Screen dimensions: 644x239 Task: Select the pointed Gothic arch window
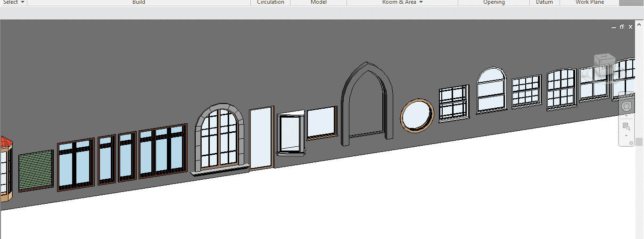(367, 103)
